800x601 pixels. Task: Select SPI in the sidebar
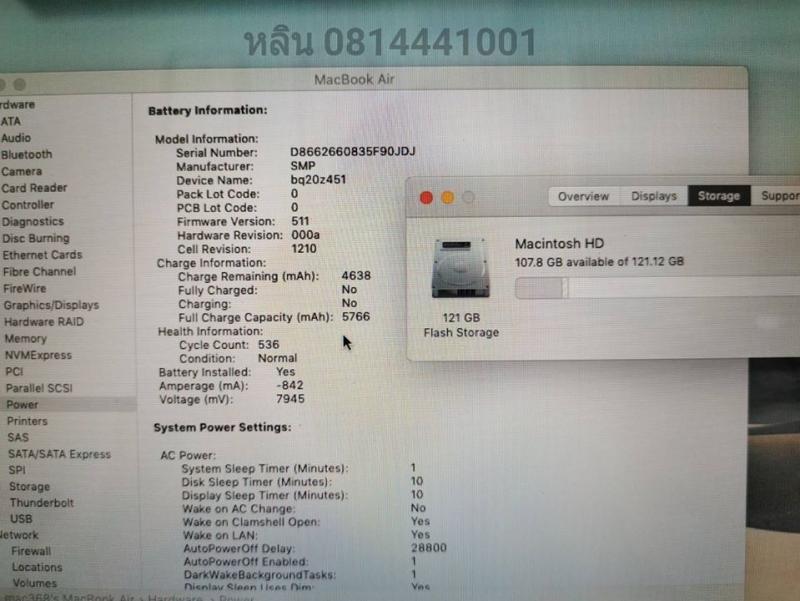pos(17,470)
